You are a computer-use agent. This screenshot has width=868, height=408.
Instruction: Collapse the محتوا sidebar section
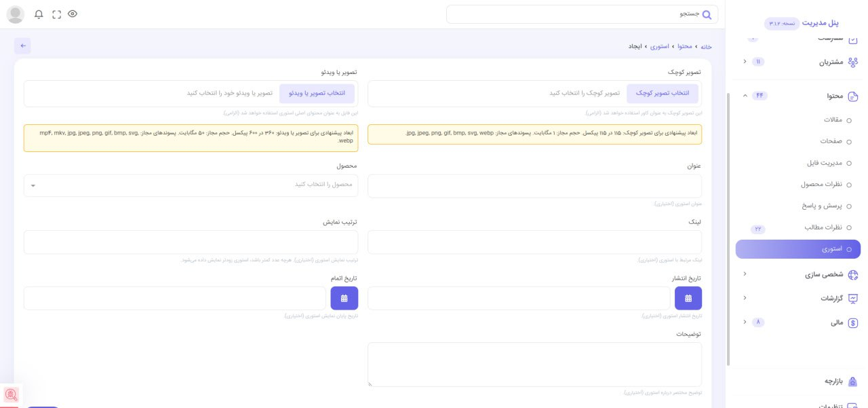[x=745, y=96]
